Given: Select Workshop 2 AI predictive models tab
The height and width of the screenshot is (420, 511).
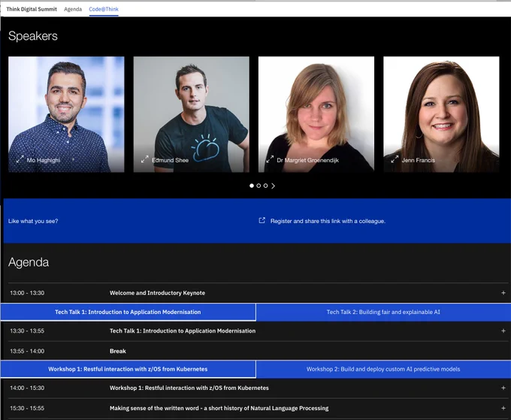Looking at the screenshot, I should (383, 369).
